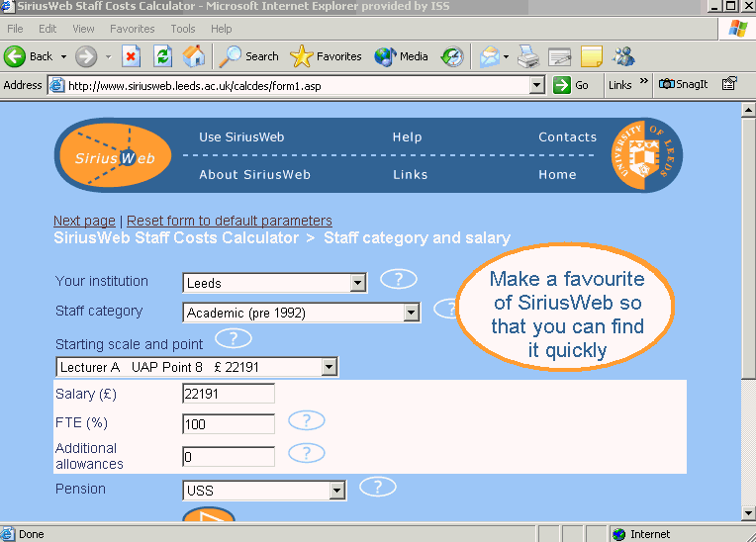
Task: Expand the Pension dropdown showing USS
Action: click(x=264, y=491)
